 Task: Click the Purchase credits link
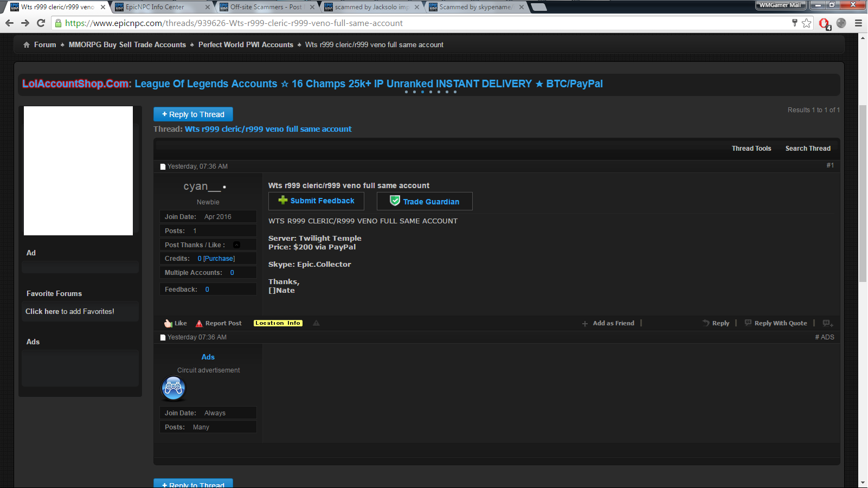tap(219, 259)
